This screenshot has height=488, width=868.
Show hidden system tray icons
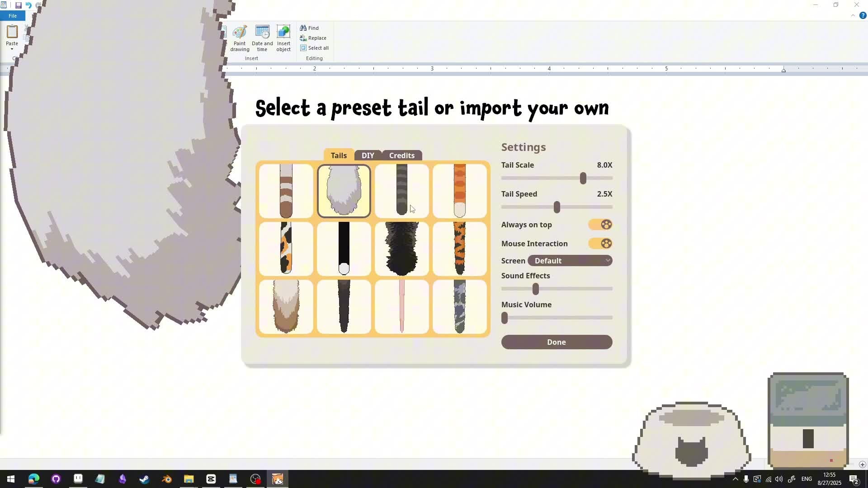click(x=735, y=479)
